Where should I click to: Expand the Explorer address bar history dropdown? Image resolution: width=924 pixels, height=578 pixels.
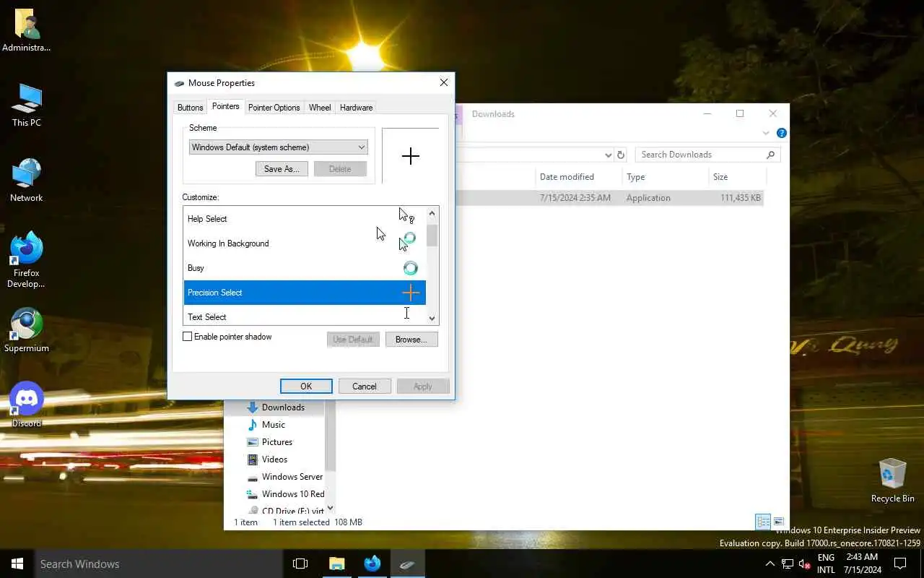pyautogui.click(x=608, y=155)
